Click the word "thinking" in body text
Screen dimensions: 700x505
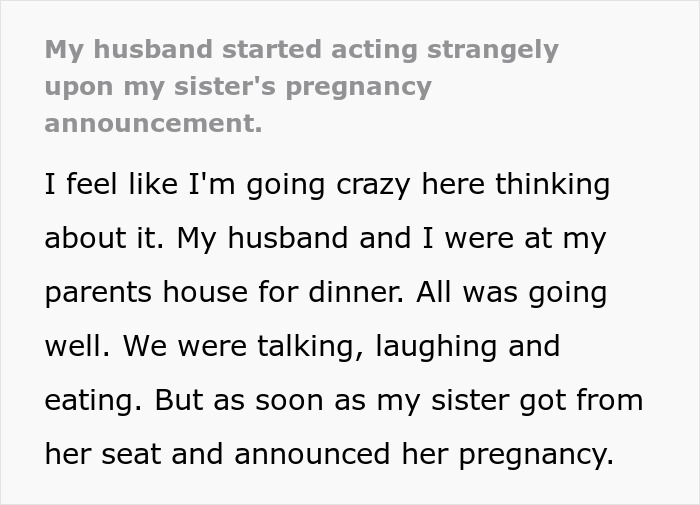coord(549,186)
